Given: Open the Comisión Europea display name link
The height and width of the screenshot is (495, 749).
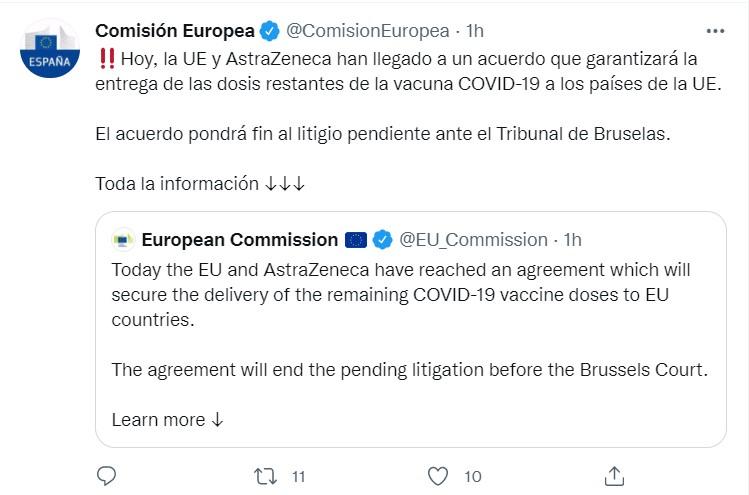Looking at the screenshot, I should click(174, 30).
